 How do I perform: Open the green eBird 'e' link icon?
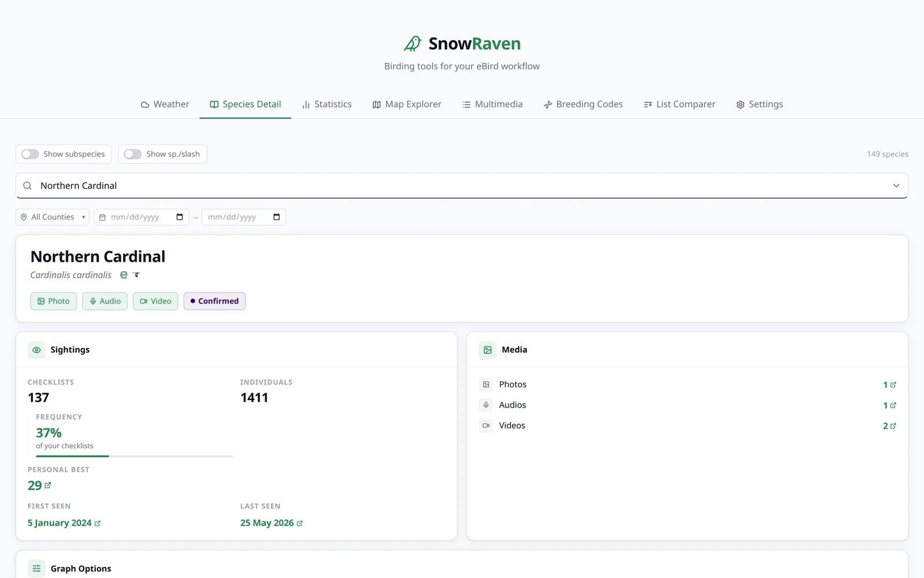(124, 275)
